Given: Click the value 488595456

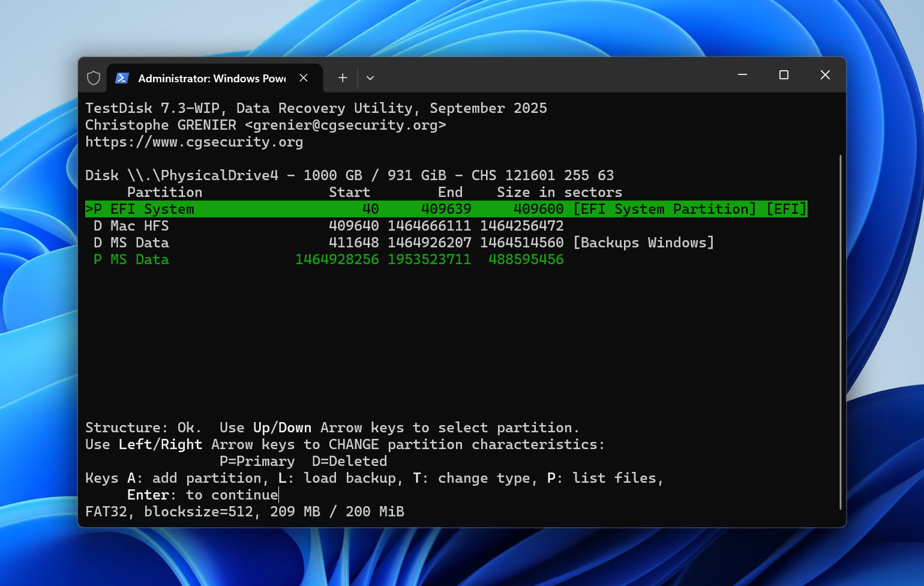Looking at the screenshot, I should click(526, 259).
